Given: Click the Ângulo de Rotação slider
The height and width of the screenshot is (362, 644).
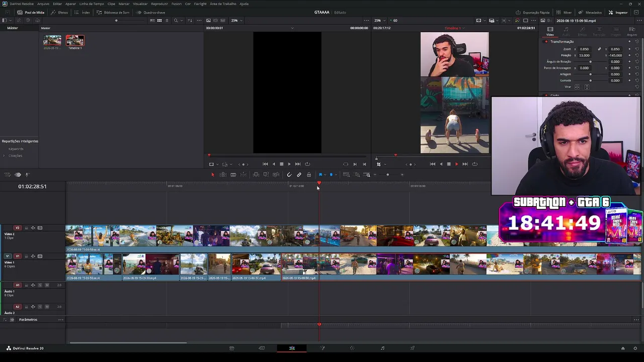Looking at the screenshot, I should (x=591, y=62).
